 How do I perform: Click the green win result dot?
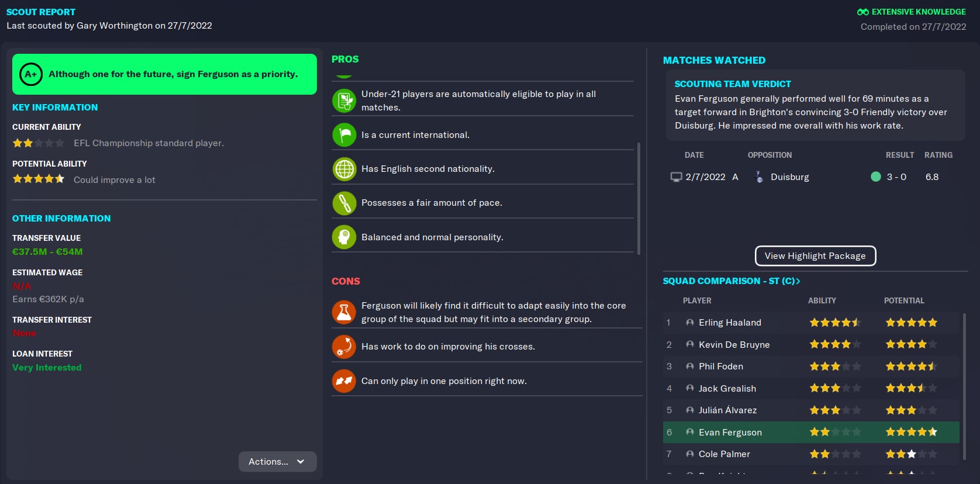pos(876,177)
